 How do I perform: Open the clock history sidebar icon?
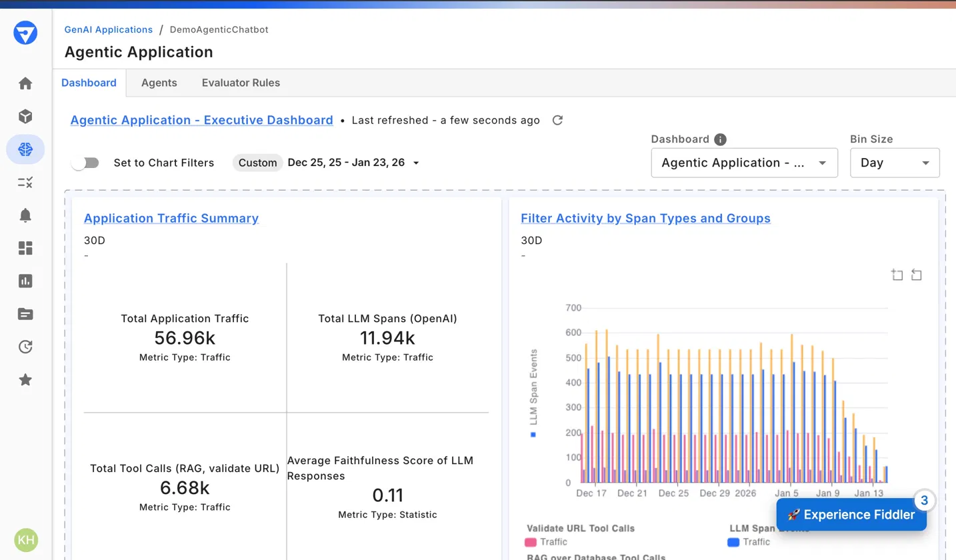click(25, 347)
